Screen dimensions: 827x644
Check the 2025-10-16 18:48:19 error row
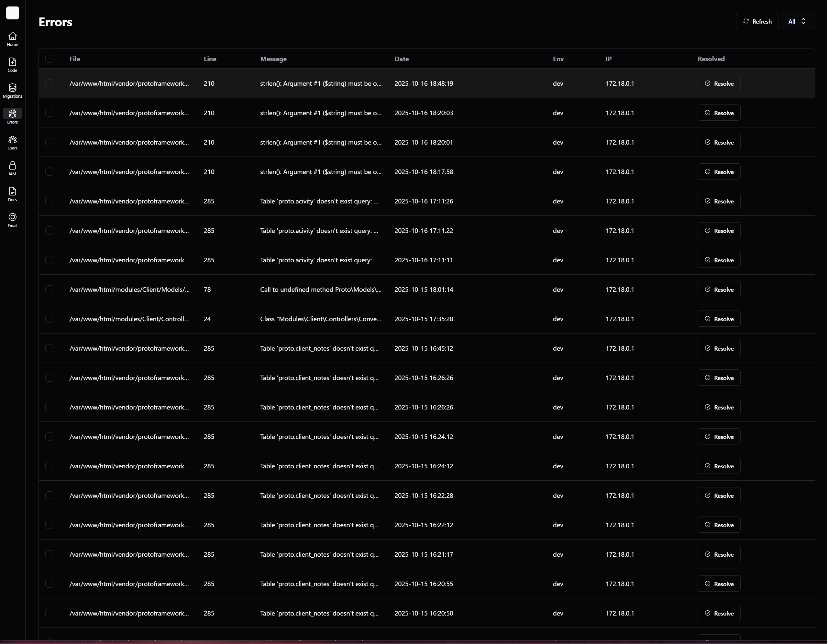tap(49, 83)
